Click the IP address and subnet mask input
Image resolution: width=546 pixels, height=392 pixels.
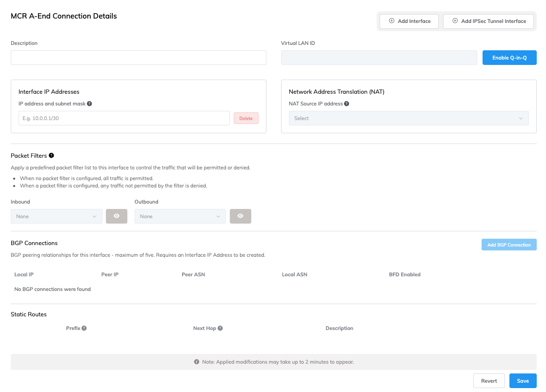tap(124, 118)
